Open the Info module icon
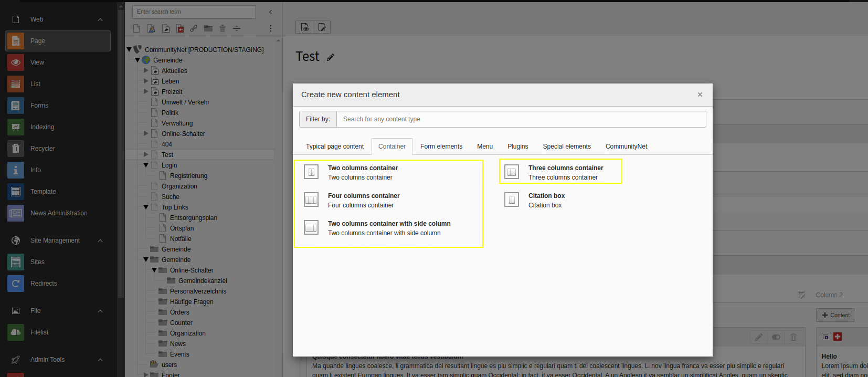 click(x=16, y=170)
